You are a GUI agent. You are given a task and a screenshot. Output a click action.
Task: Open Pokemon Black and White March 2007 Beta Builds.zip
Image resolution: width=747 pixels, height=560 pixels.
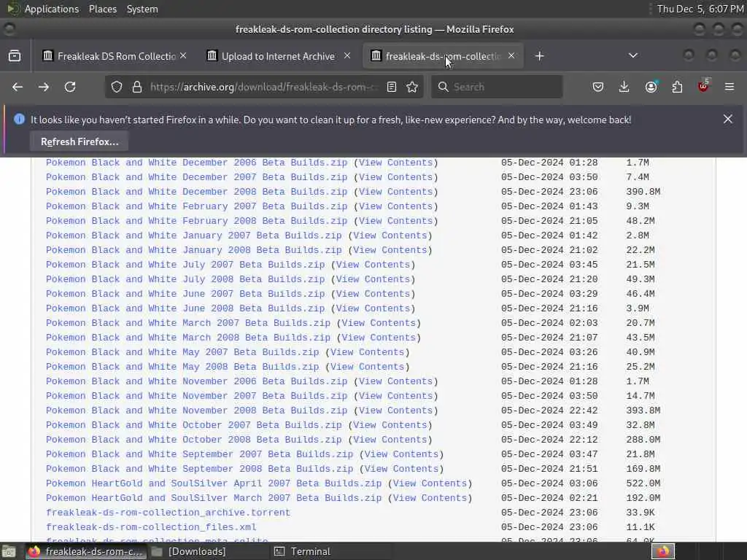(188, 323)
